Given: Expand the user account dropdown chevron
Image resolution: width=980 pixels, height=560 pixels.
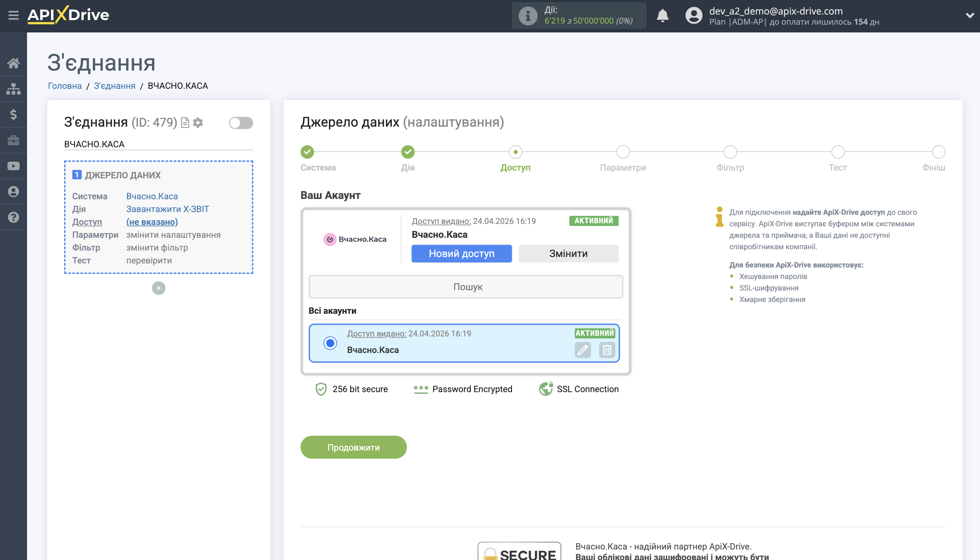Looking at the screenshot, I should click(x=969, y=16).
